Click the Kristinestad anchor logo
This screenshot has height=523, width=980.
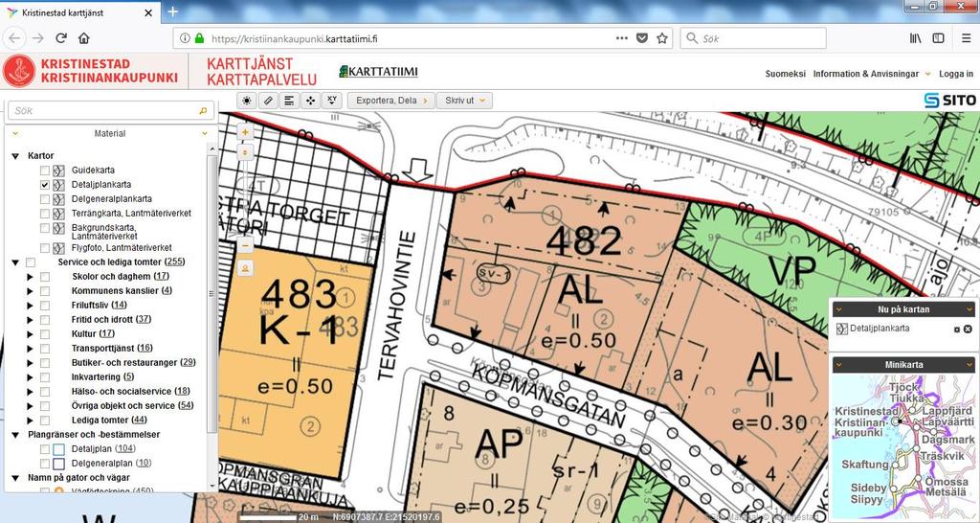coord(19,71)
